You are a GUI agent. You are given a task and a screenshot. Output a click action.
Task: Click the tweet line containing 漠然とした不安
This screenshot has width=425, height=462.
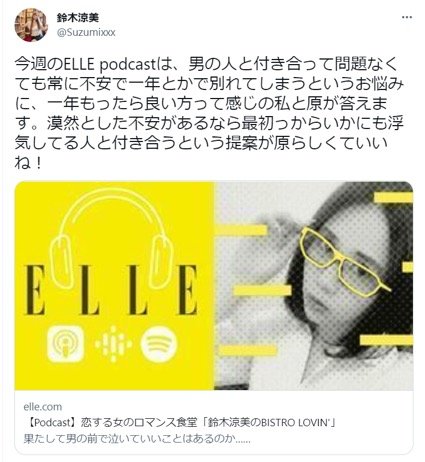click(x=209, y=123)
